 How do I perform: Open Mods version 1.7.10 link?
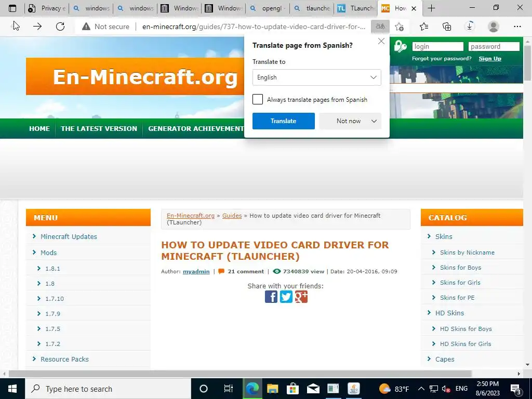(x=54, y=299)
